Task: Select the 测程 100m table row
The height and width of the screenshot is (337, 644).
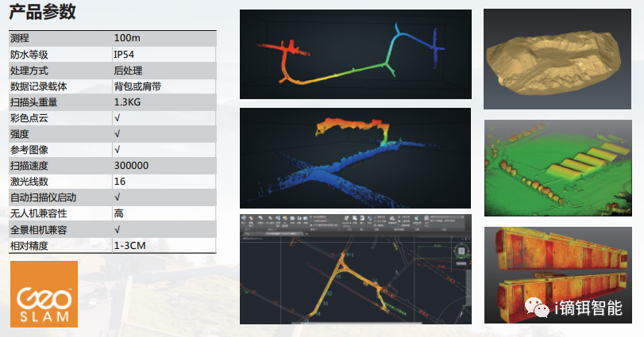Action: point(108,38)
